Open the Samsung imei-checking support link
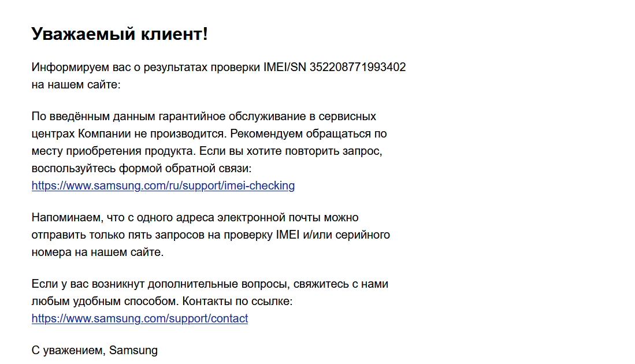The image size is (635, 364). pyautogui.click(x=163, y=185)
